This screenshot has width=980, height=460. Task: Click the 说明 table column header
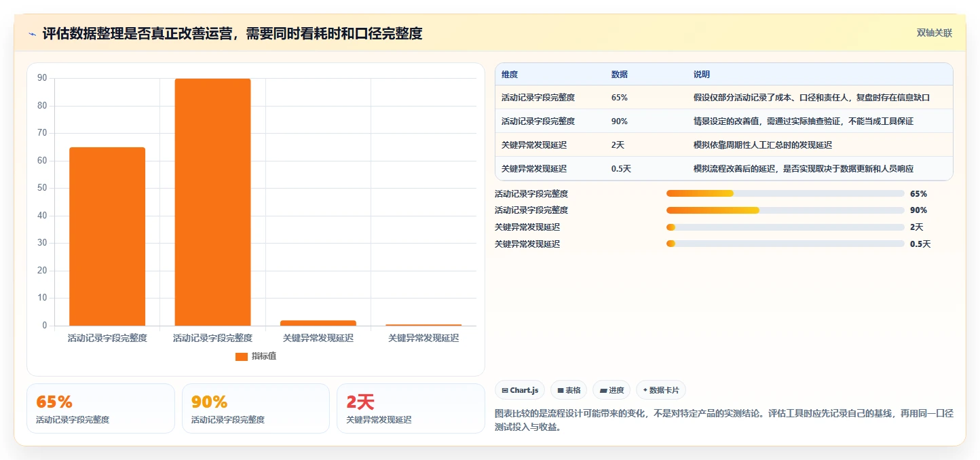pyautogui.click(x=702, y=75)
